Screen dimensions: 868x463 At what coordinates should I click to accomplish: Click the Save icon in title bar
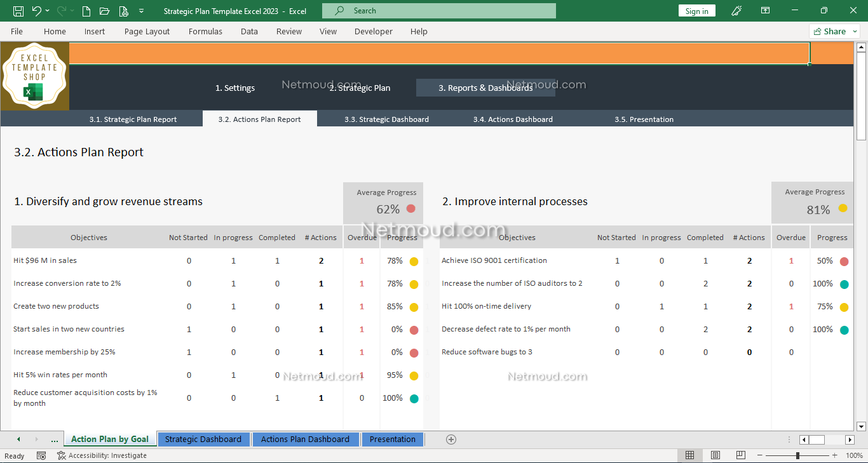pos(18,11)
